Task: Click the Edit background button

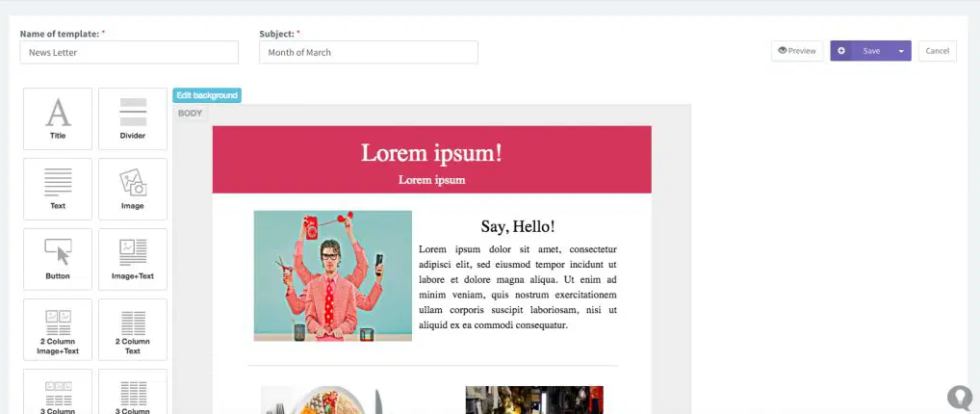Action: [x=207, y=95]
